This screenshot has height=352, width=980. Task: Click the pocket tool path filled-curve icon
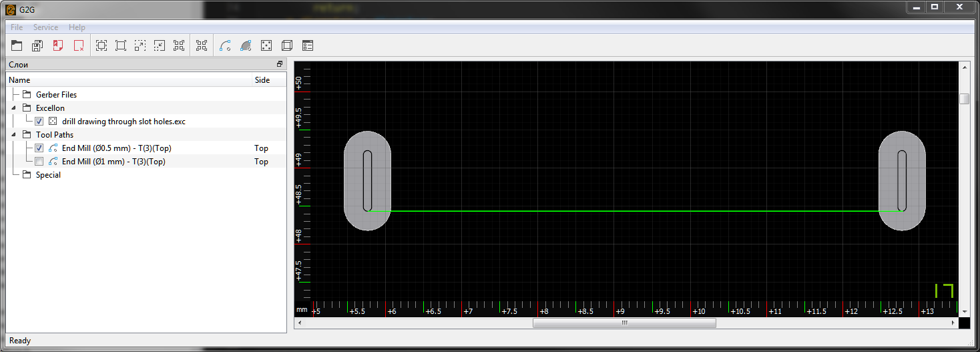point(246,45)
